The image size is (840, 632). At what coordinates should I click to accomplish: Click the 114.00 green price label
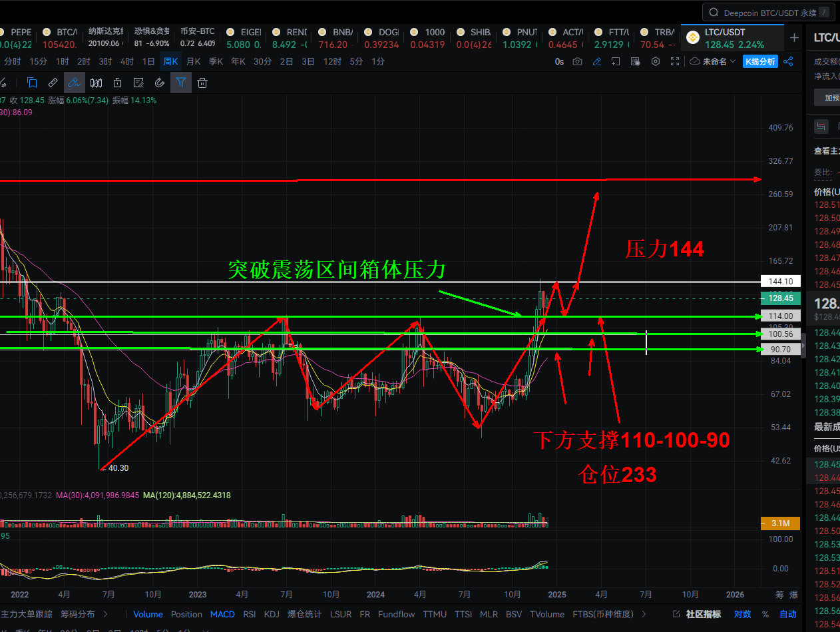(781, 316)
